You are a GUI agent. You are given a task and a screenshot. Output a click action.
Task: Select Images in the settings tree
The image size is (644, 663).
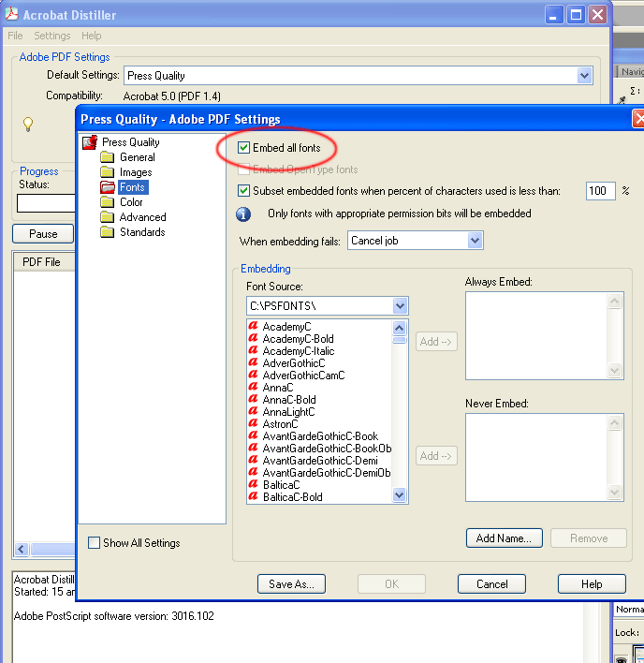click(x=136, y=172)
